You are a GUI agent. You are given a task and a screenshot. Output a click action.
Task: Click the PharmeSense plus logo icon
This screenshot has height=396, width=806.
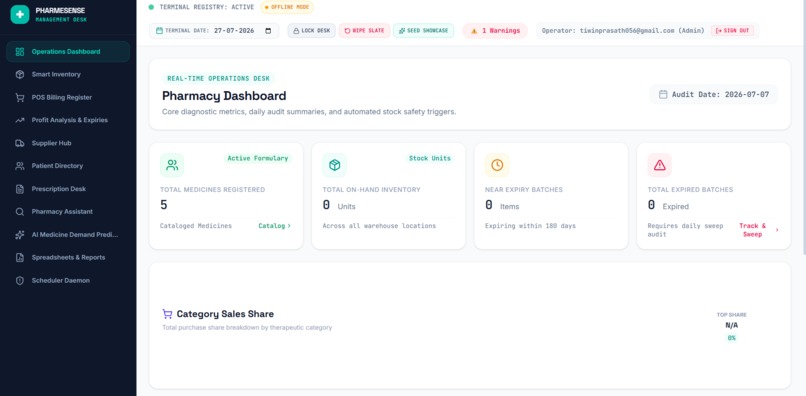pos(20,14)
